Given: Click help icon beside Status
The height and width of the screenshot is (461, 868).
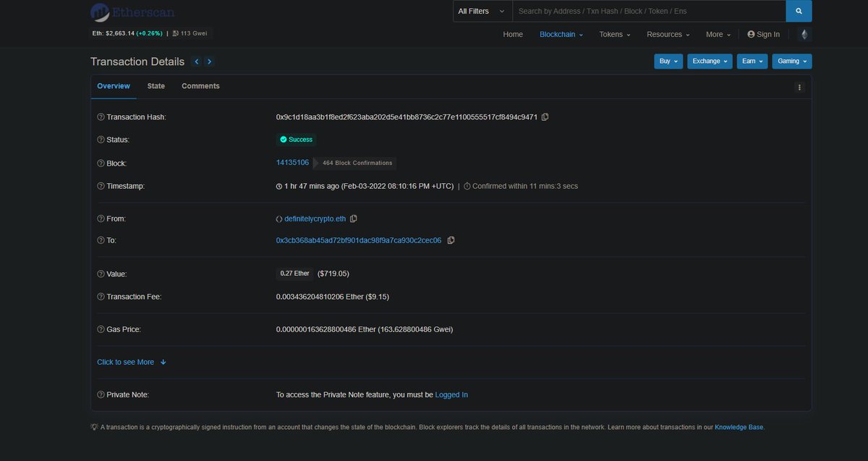Looking at the screenshot, I should (x=101, y=140).
